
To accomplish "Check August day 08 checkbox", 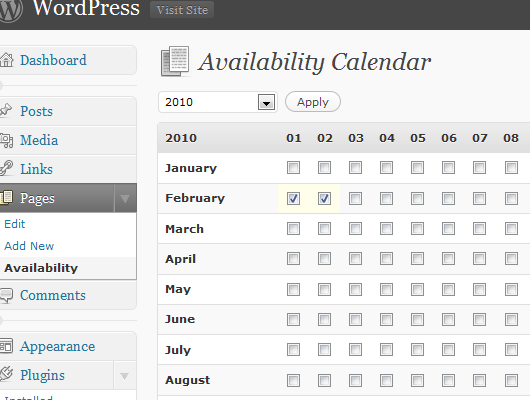I will tap(511, 380).
